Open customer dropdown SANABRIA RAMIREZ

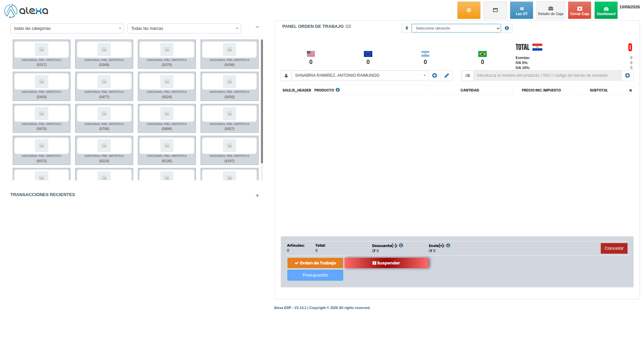click(360, 75)
